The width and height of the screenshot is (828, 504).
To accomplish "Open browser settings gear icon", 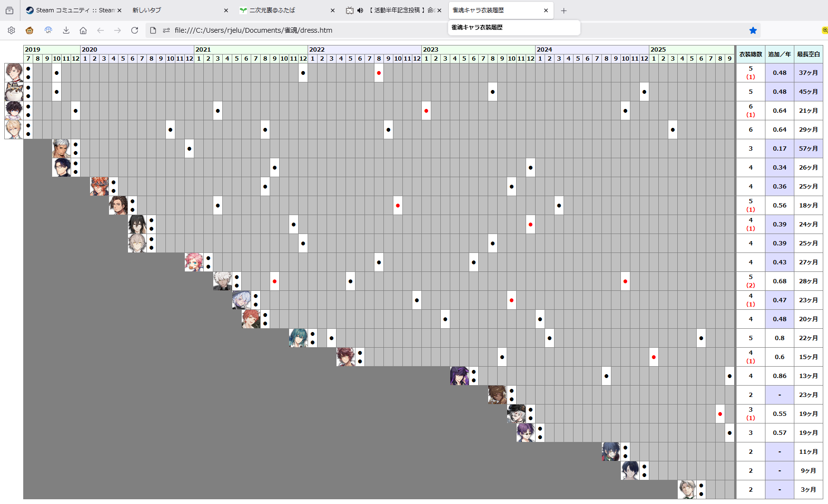I will point(11,30).
